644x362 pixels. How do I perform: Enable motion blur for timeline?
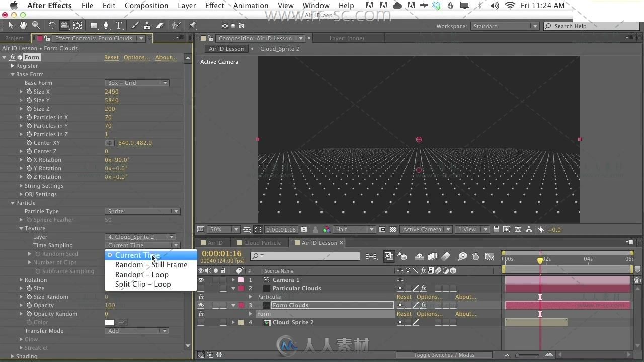coord(446,256)
